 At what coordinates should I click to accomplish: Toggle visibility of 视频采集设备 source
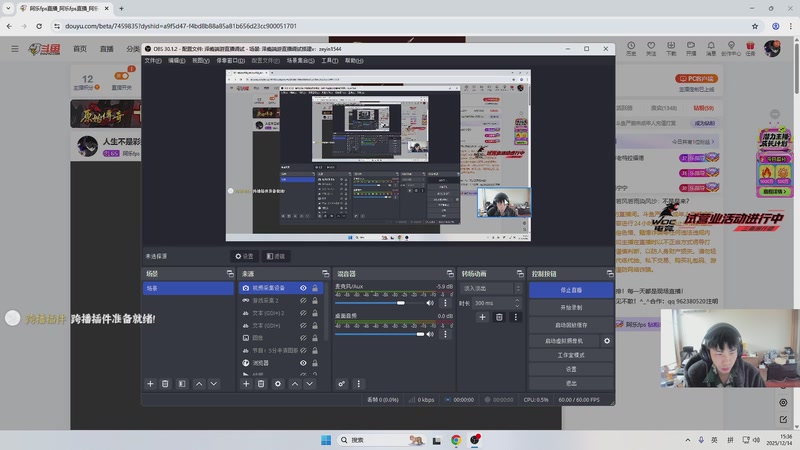[x=303, y=288]
